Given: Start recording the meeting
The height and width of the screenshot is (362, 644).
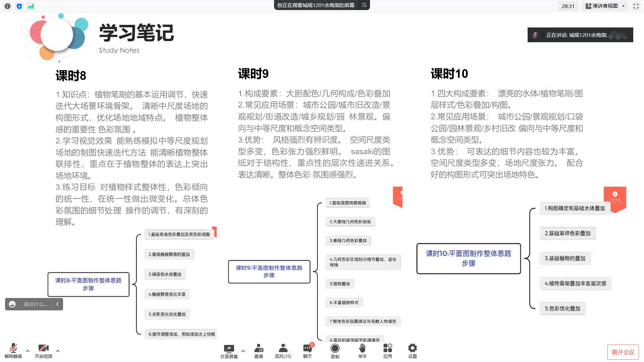Looking at the screenshot, I should 335,349.
